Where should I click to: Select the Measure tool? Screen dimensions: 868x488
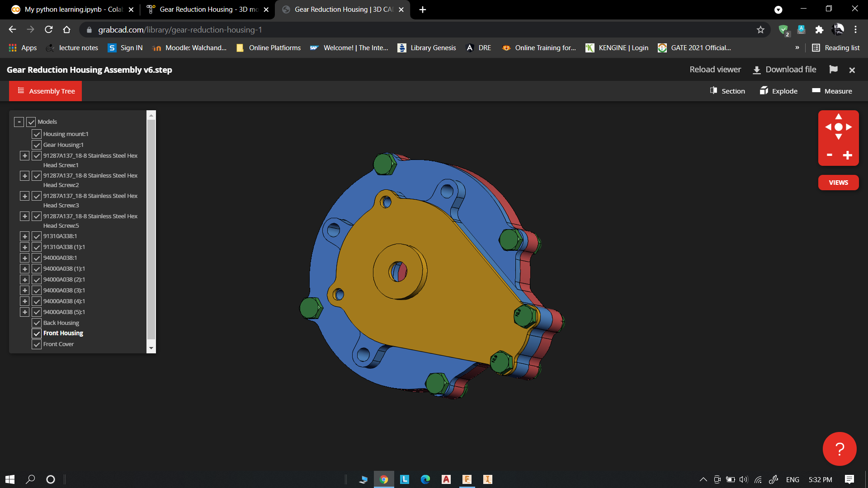(832, 91)
